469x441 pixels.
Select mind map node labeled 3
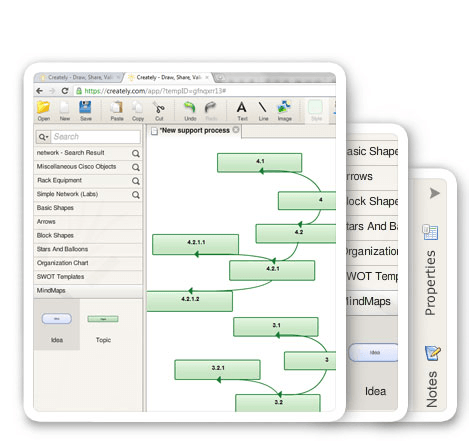coord(310,361)
